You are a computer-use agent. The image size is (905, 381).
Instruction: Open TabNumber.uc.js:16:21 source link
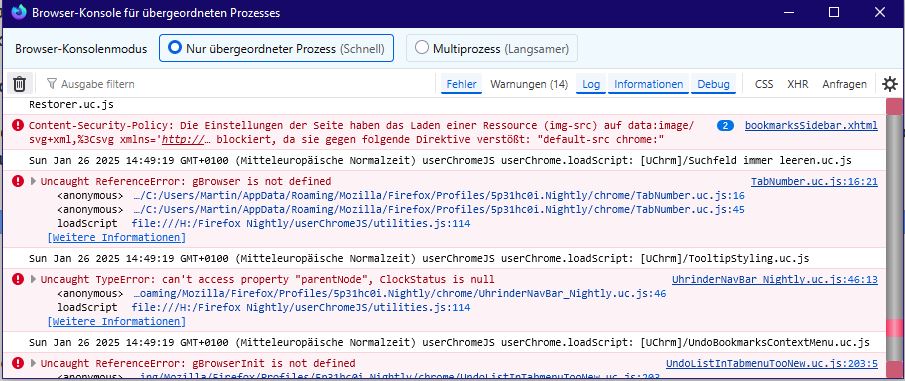coord(814,182)
